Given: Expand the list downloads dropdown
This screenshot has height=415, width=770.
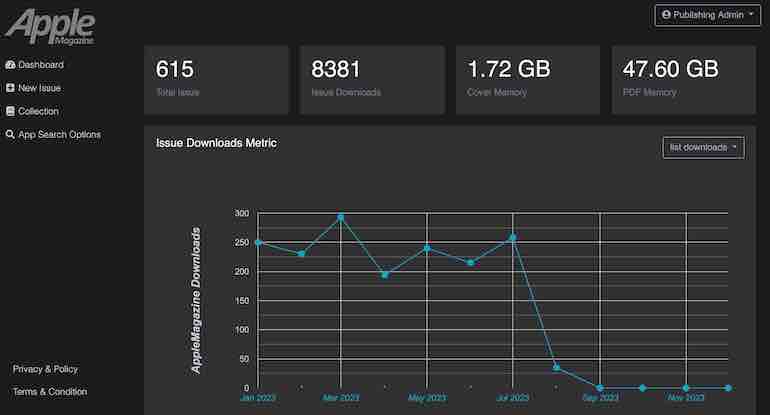Looking at the screenshot, I should pos(703,147).
